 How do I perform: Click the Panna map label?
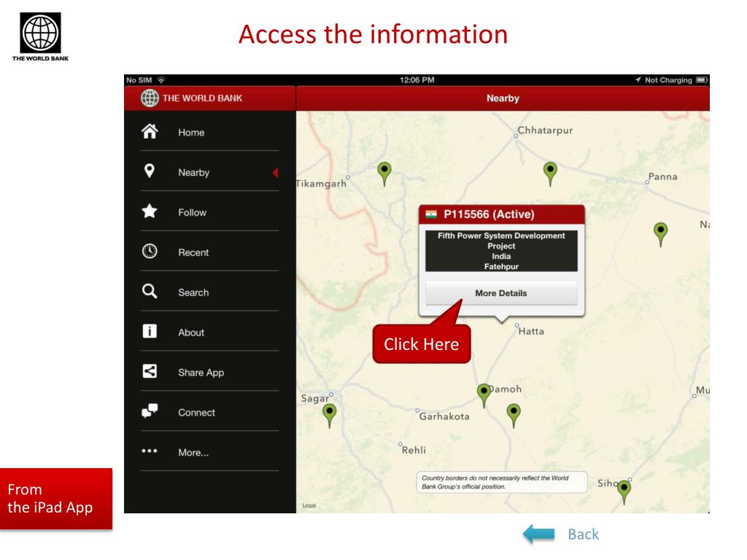(x=662, y=176)
